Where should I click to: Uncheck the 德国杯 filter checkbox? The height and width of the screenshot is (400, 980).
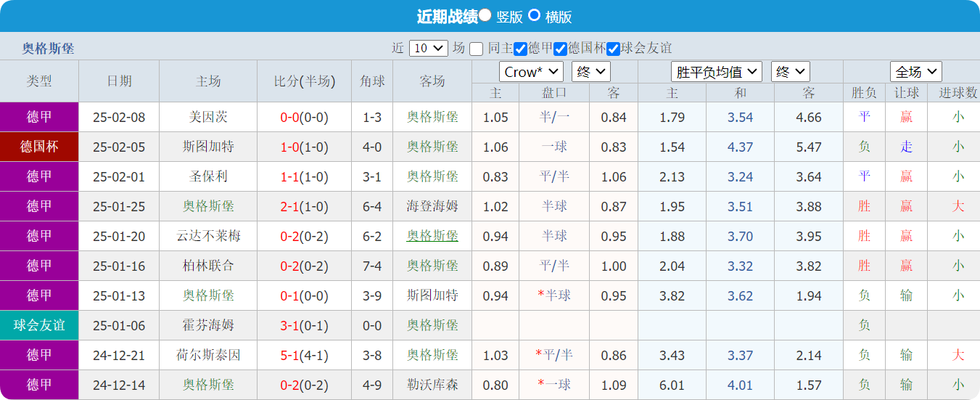pos(560,49)
